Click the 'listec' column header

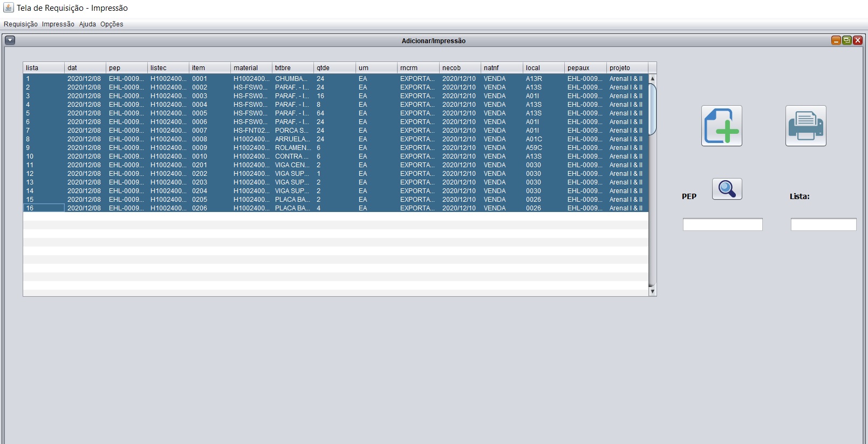168,68
